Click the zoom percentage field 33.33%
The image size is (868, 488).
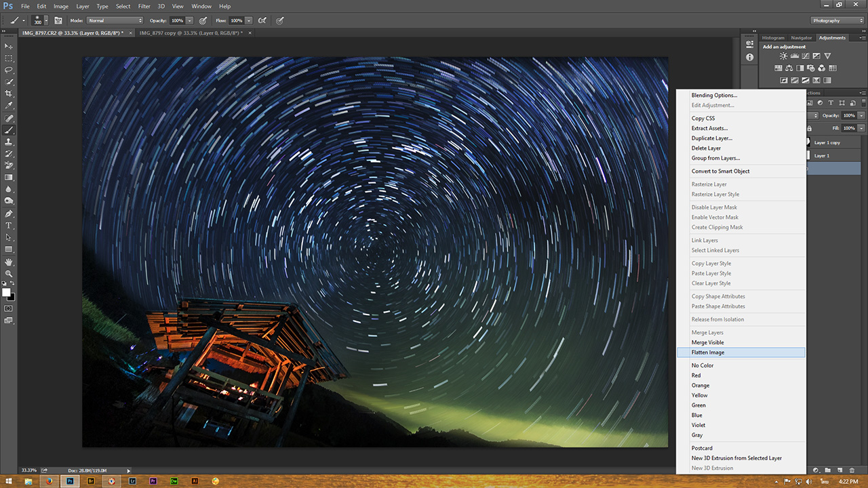(x=29, y=470)
